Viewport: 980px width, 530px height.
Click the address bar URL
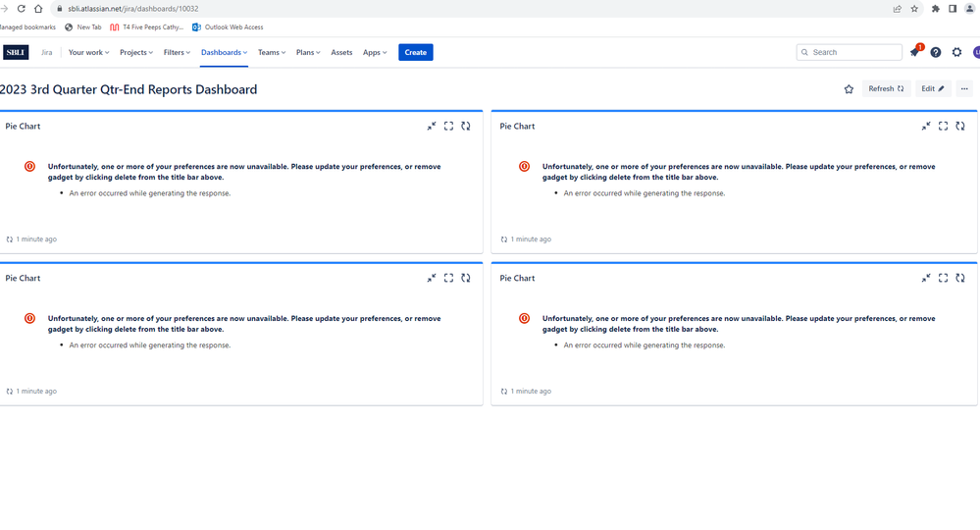(133, 9)
